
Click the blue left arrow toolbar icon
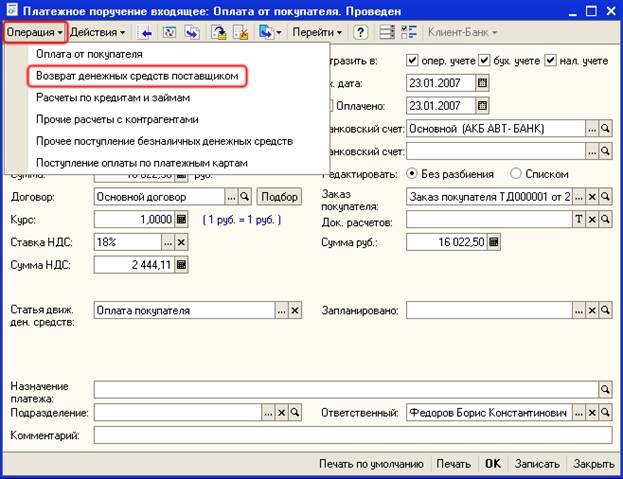(146, 33)
